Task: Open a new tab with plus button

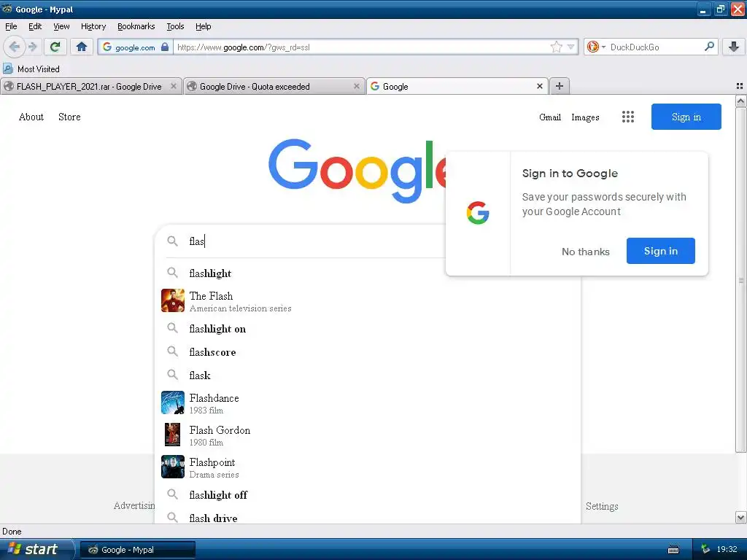Action: click(x=560, y=86)
